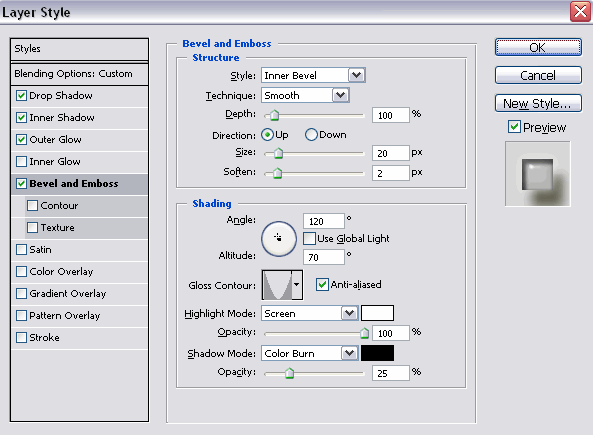Image resolution: width=593 pixels, height=435 pixels.
Task: Click the Gloss Contour curve thumbnail
Action: point(277,285)
